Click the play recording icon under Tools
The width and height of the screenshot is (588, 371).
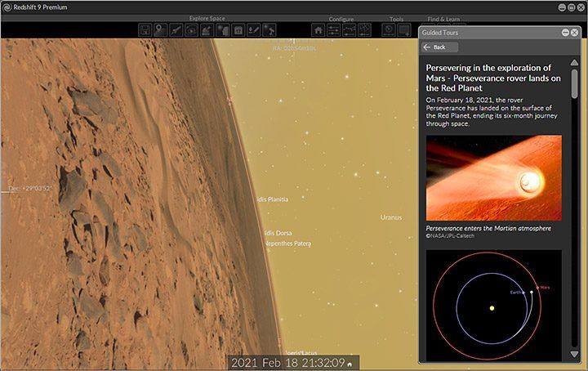pos(389,30)
